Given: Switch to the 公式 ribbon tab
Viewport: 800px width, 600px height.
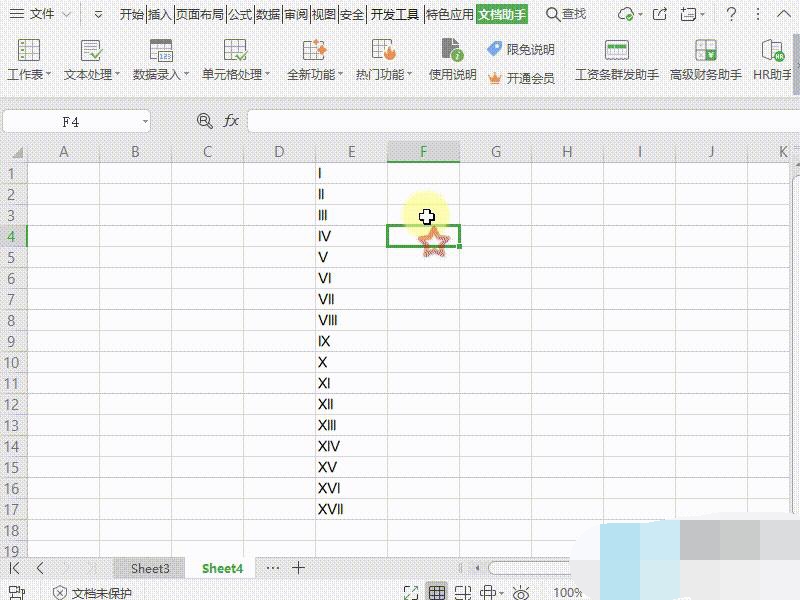Looking at the screenshot, I should [x=240, y=14].
